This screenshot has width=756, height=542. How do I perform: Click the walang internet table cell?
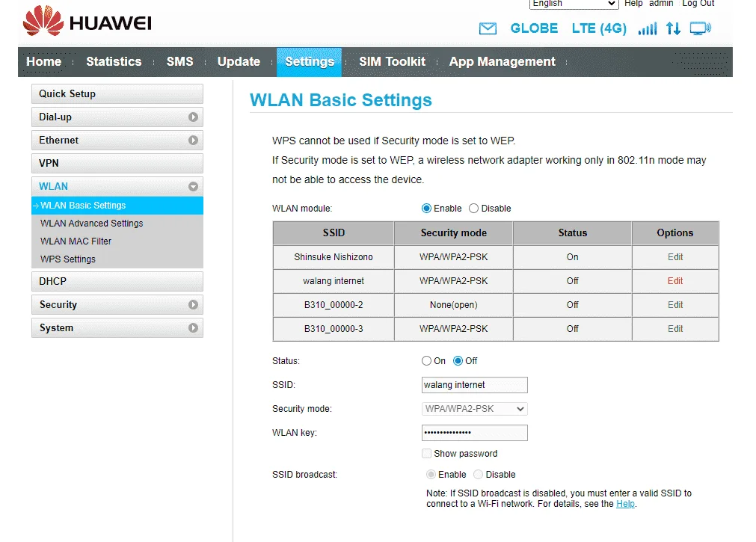[334, 280]
